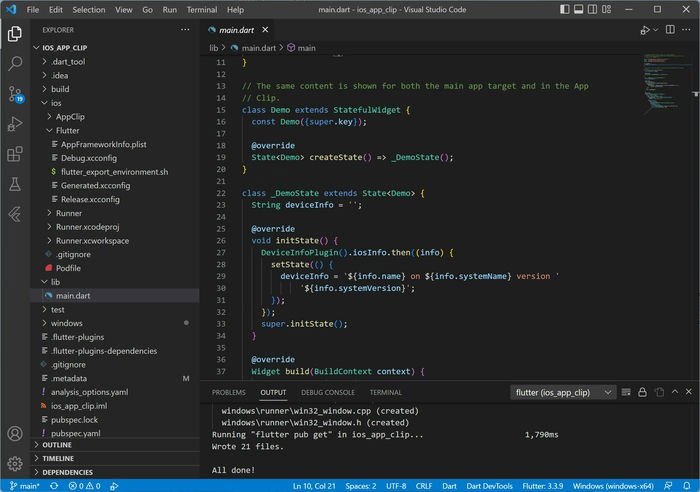Open the Run and Debug view

(15, 124)
